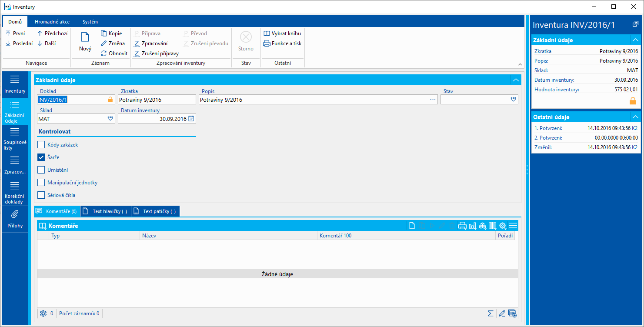Check the Sériová čísla checkbox

coord(41,195)
